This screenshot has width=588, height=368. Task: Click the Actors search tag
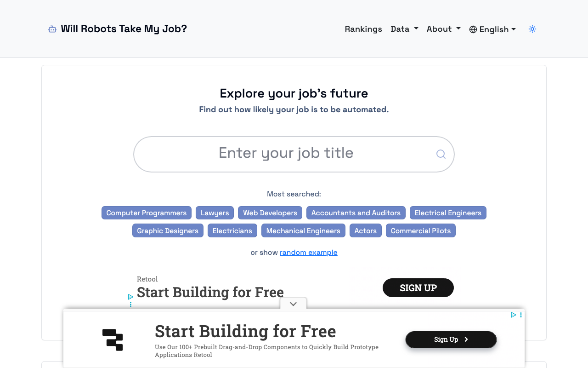pyautogui.click(x=365, y=230)
